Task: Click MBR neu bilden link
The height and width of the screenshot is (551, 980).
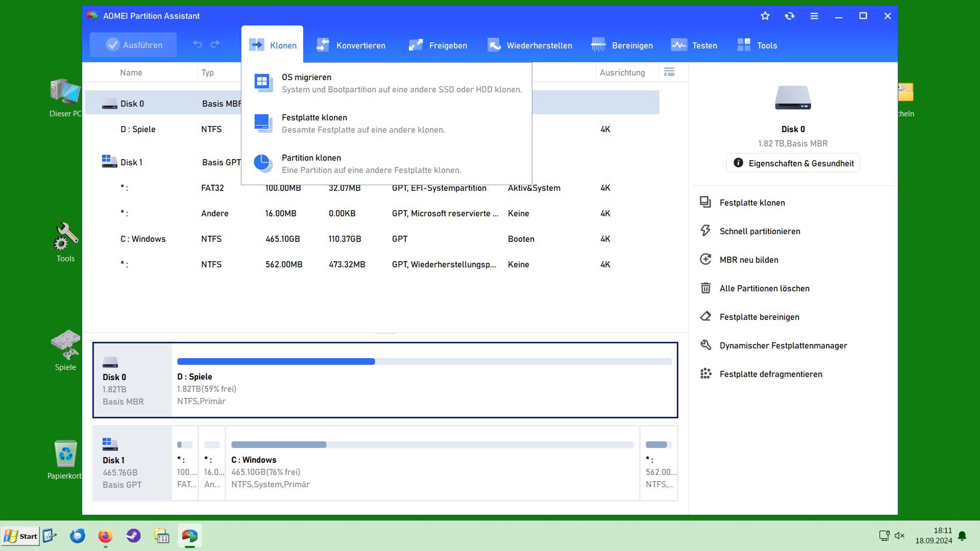Action: 749,260
